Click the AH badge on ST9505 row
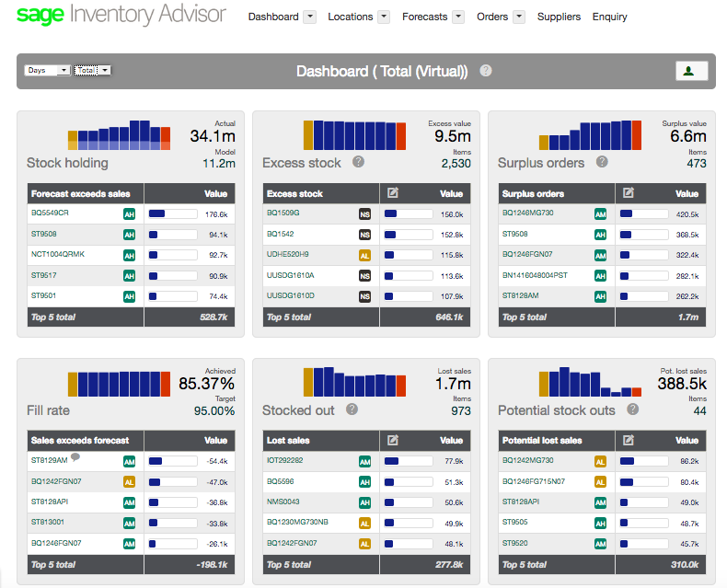Image resolution: width=727 pixels, height=588 pixels. coord(600,524)
